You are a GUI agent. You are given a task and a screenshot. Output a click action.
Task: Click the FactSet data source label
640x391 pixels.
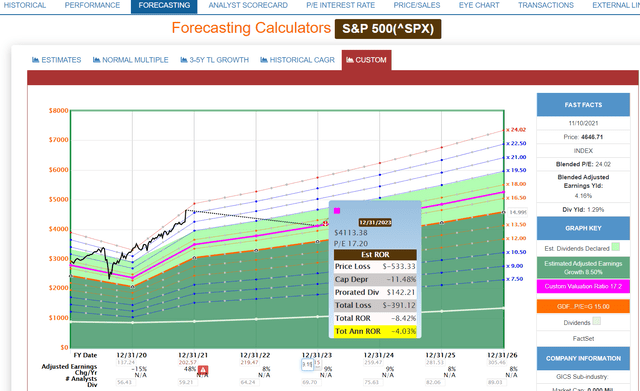[x=583, y=338]
